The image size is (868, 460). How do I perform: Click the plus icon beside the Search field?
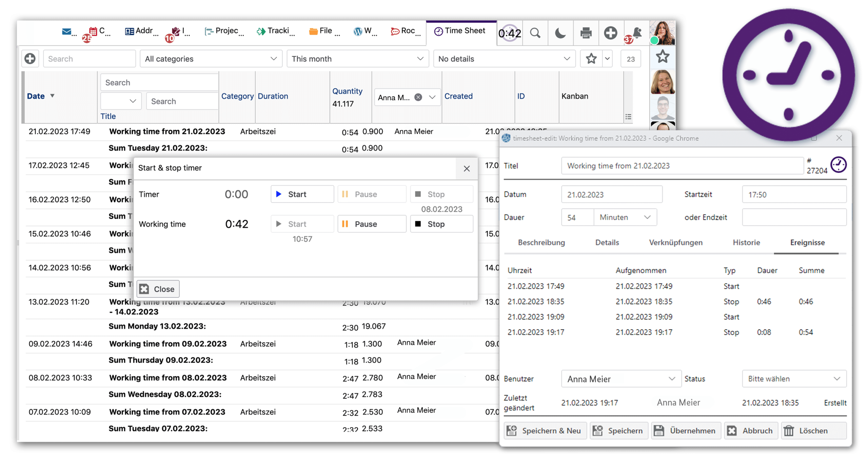(30, 59)
